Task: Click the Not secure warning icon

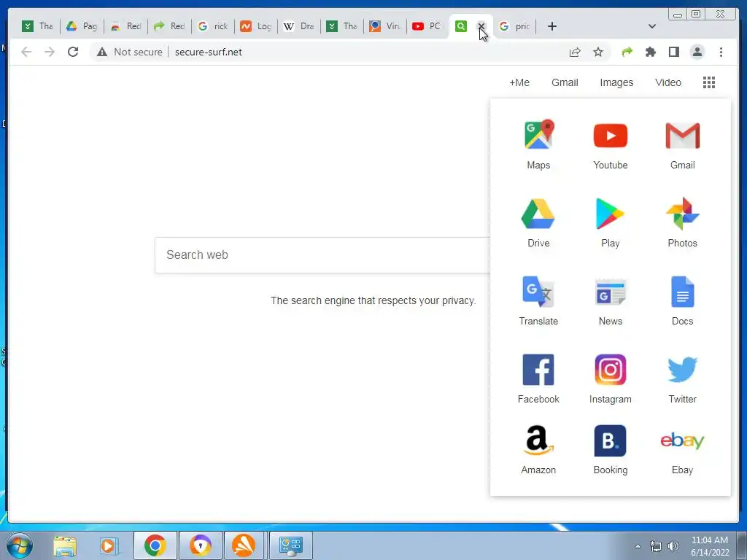Action: coord(102,52)
